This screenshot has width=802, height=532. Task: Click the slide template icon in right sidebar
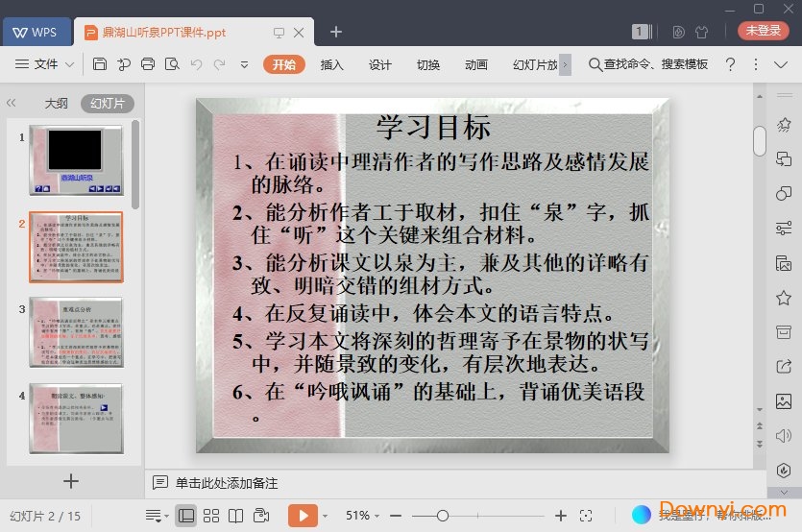[x=784, y=263]
